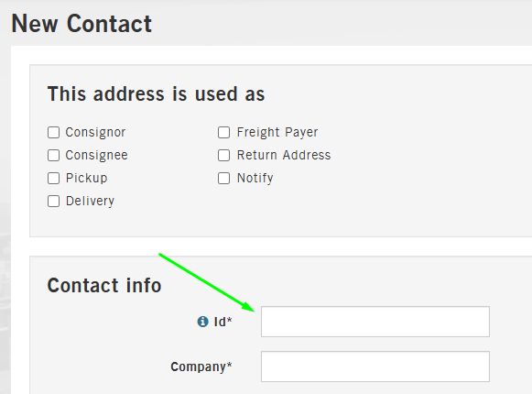Screen dimensions: 532x394
Task: Select the Freight Payer checkbox
Action: pos(223,132)
